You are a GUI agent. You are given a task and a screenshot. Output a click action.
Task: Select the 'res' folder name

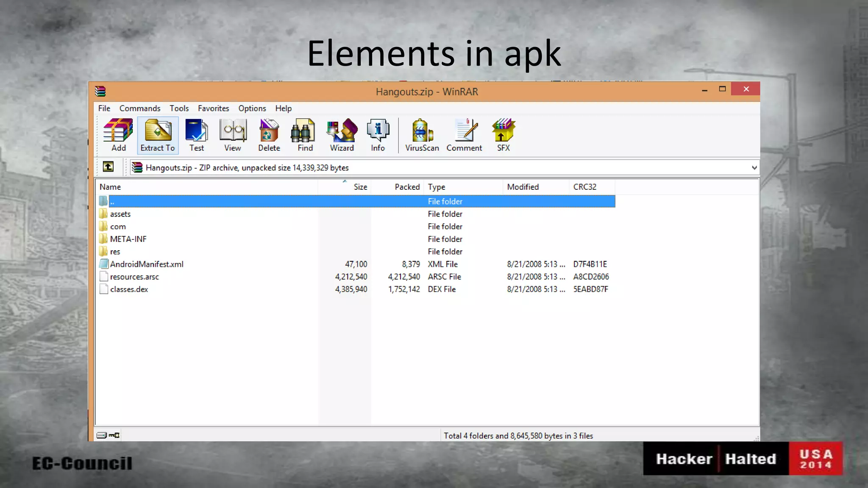[x=115, y=252]
